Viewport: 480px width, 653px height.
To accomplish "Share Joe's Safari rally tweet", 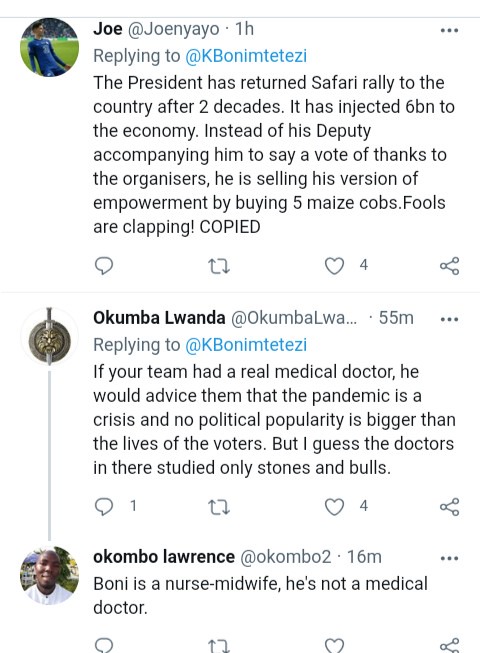I will (x=450, y=266).
